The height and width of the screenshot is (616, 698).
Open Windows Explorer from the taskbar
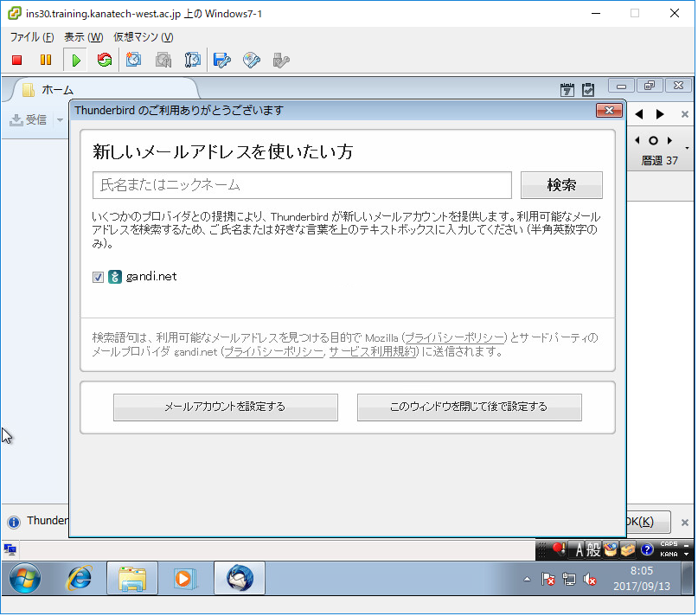(132, 579)
